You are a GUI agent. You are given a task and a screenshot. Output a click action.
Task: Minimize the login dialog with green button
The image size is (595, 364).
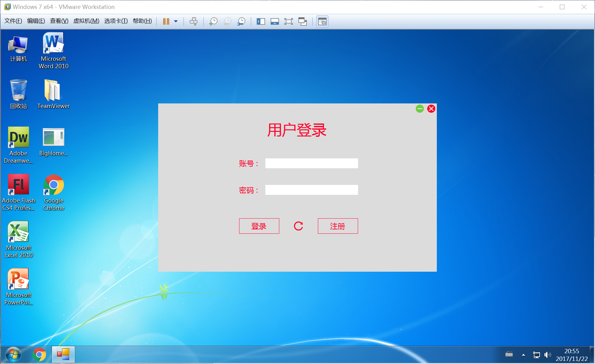click(x=420, y=109)
